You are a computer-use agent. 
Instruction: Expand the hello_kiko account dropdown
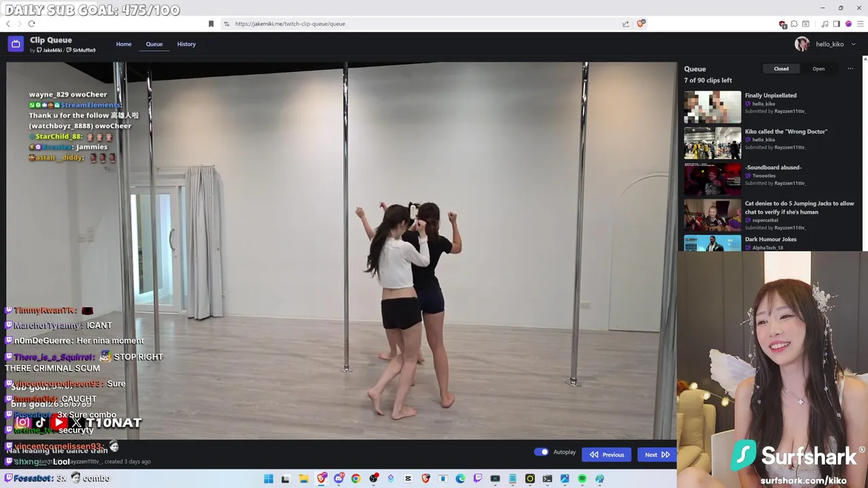click(853, 44)
